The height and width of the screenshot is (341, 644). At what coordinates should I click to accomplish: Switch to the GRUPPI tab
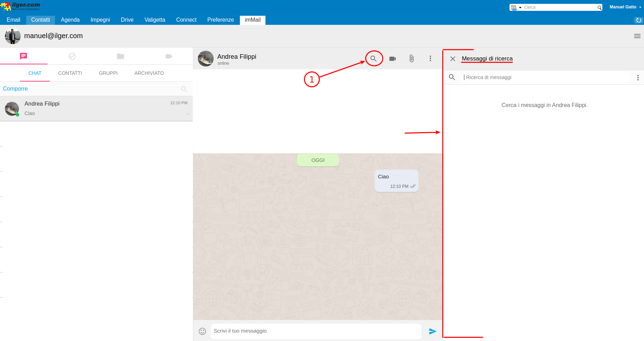(x=108, y=73)
